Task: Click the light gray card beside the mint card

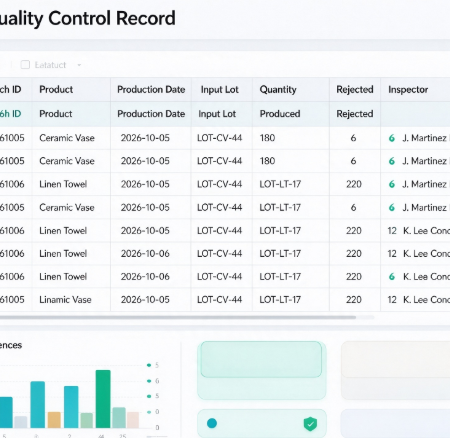Action: 395,370
